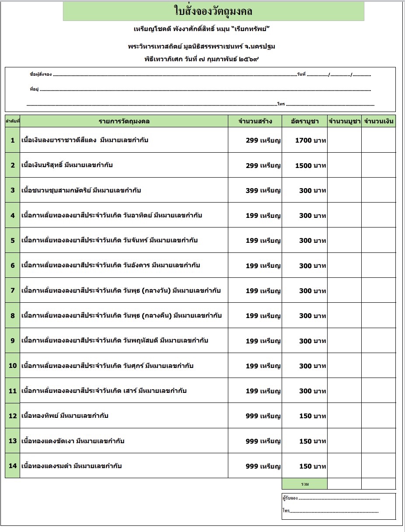405x532 pixels.
Task: Click the total จำนวนเงิน cell beside รวม
Action: (x=378, y=484)
